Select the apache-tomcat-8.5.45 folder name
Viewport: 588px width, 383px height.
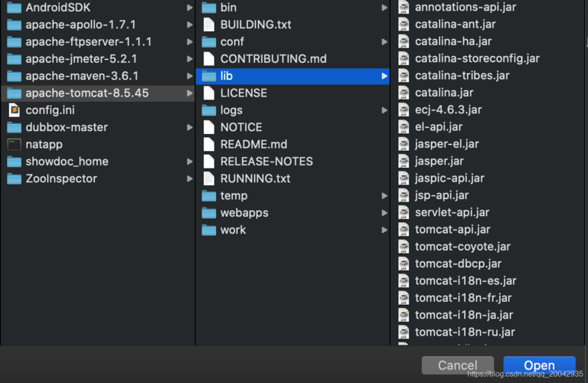(x=87, y=93)
